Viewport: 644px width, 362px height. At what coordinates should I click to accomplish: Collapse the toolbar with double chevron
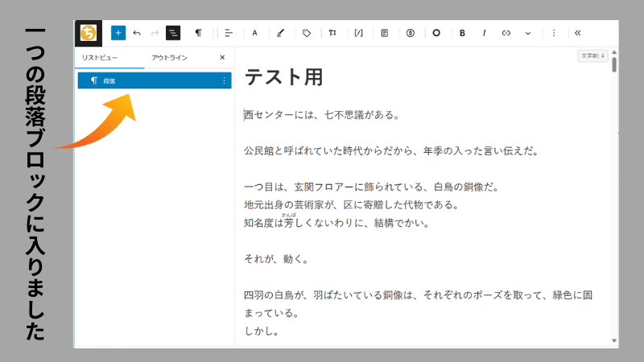click(577, 33)
